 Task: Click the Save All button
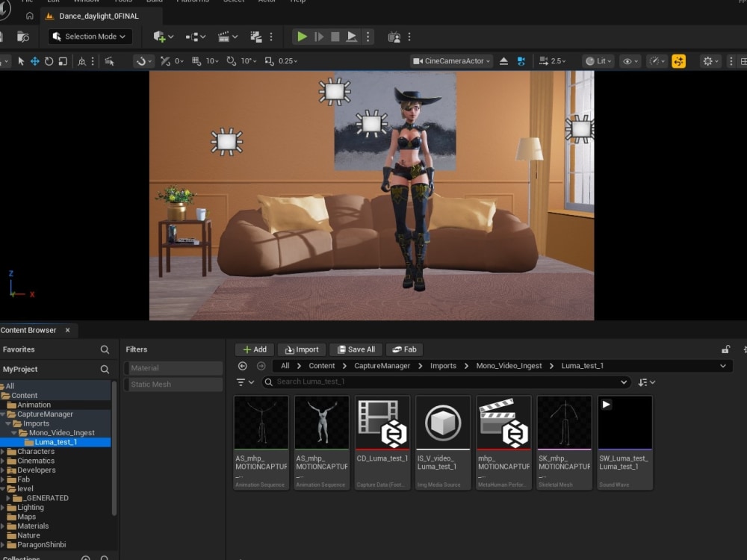(356, 349)
